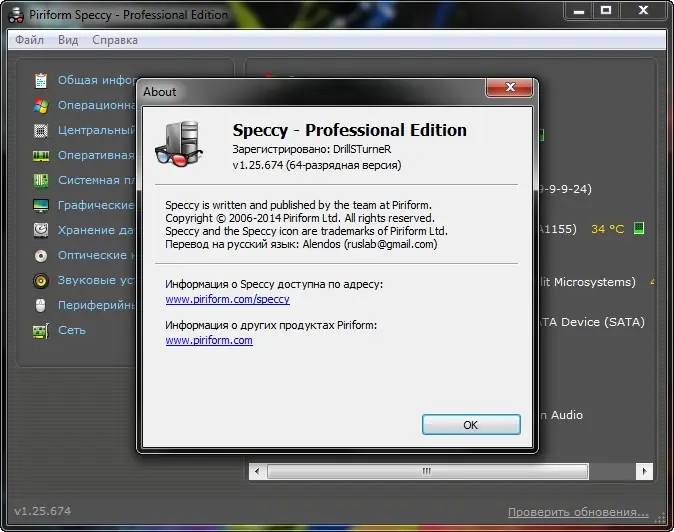674x532 pixels.
Task: Click OK in the About dialog
Action: tap(471, 425)
